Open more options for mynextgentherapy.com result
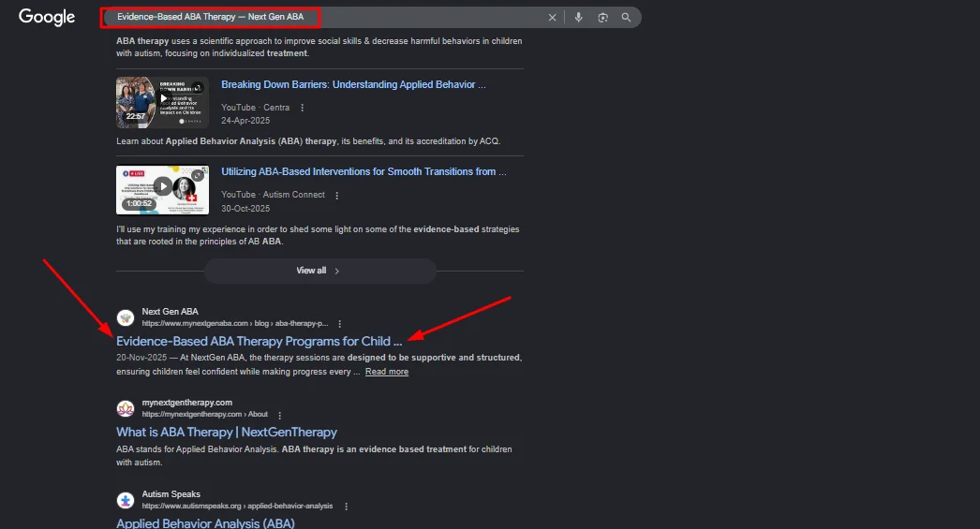The image size is (980, 529). click(x=279, y=415)
